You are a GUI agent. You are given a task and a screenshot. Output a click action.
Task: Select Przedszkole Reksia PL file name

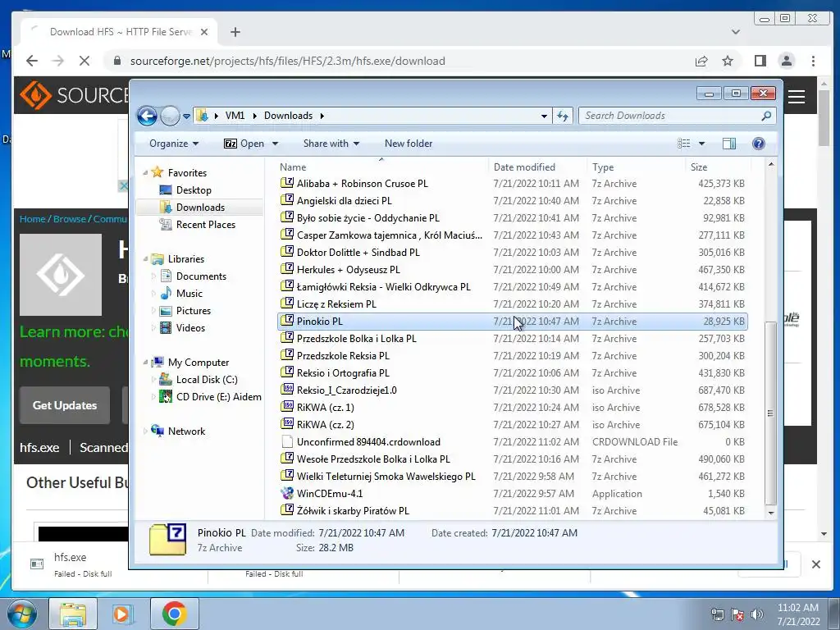(x=343, y=356)
